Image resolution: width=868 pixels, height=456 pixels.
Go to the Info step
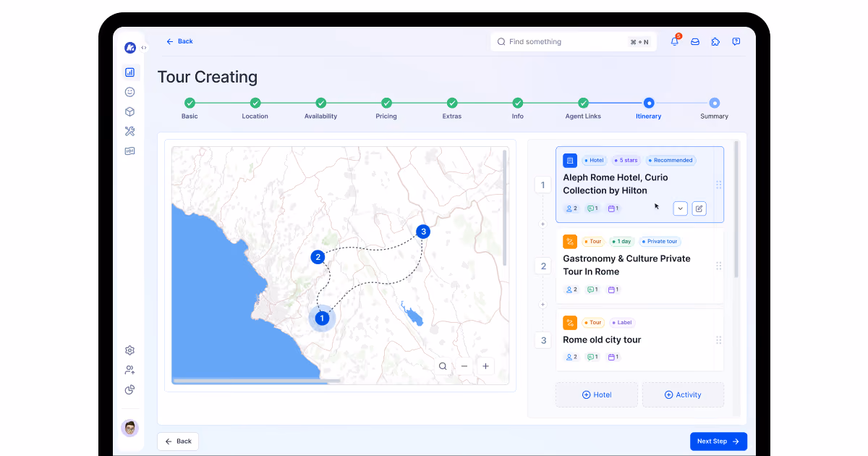click(x=518, y=103)
